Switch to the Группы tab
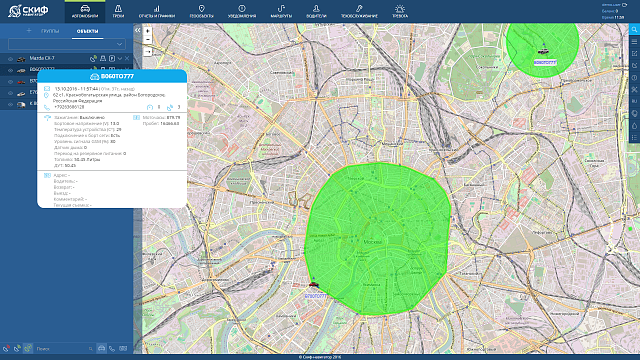This screenshot has height=360, width=640. 50,31
